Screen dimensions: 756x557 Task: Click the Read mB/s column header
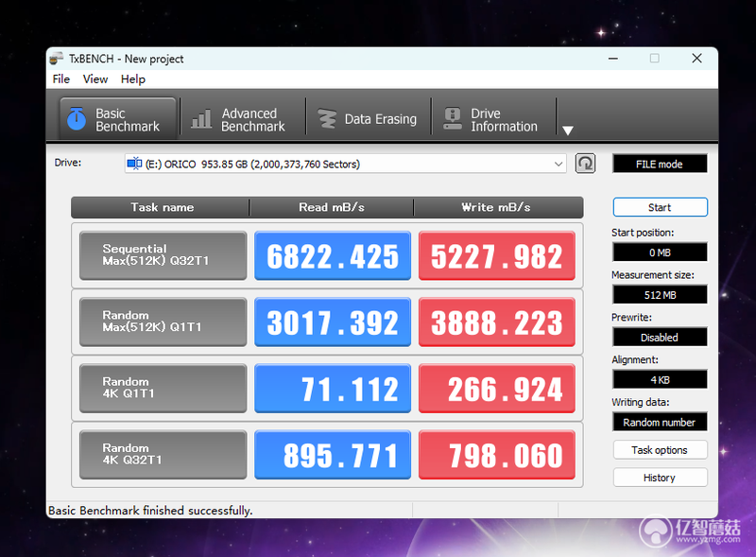click(x=332, y=207)
